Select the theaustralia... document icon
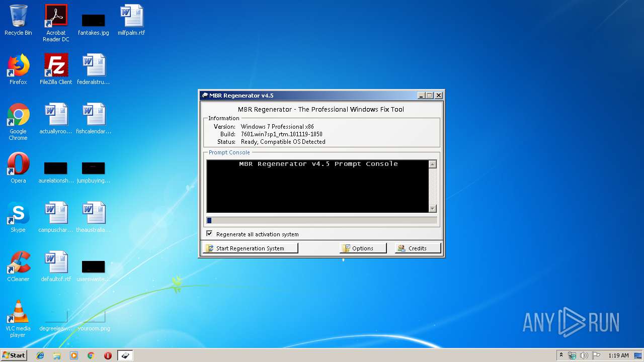 [94, 217]
